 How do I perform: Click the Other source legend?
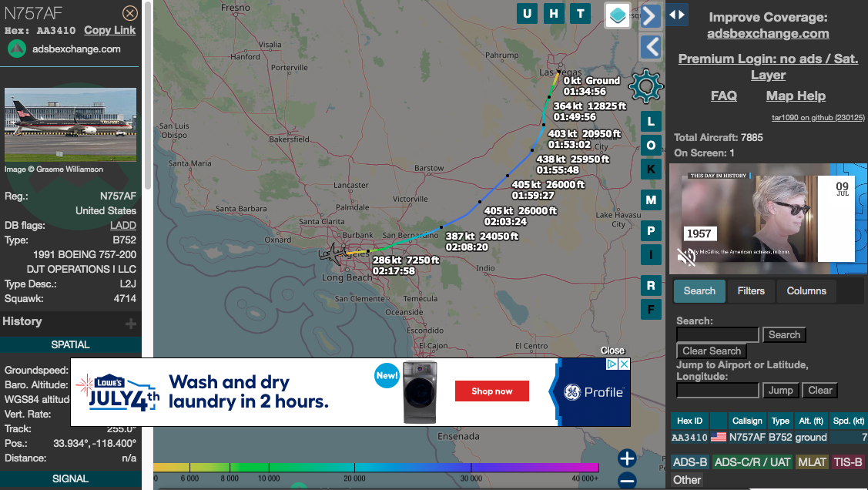[x=687, y=480]
